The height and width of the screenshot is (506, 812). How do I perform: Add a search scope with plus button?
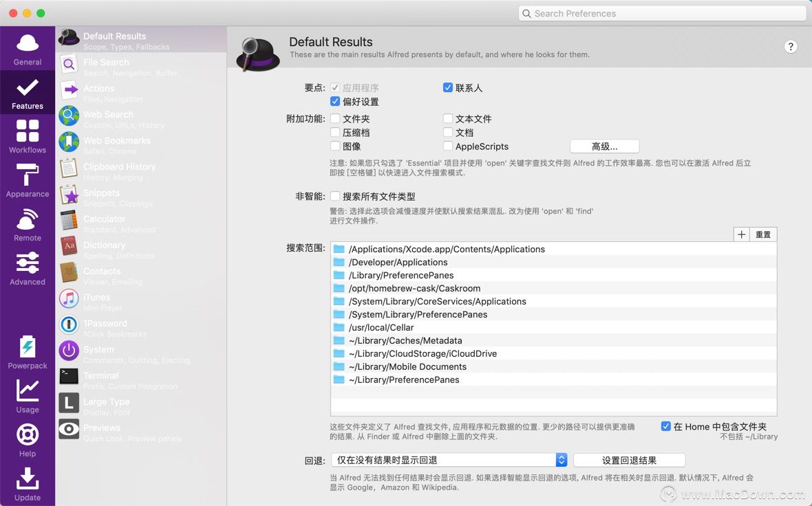coord(742,234)
